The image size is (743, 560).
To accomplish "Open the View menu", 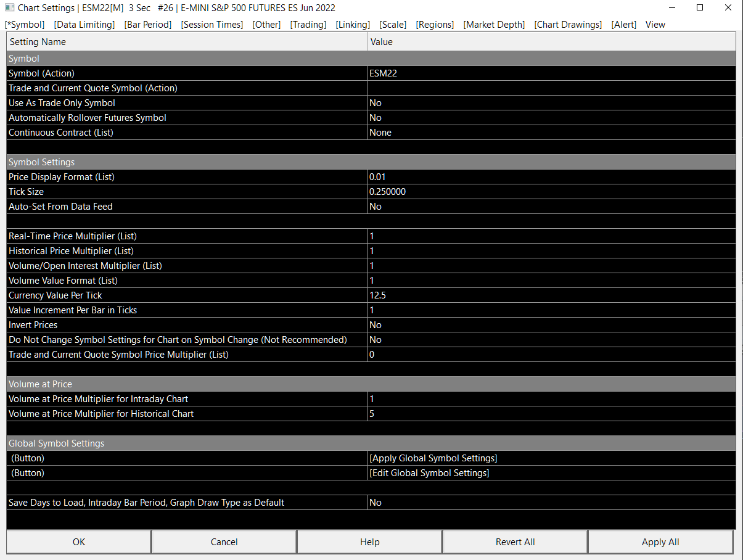I will 655,25.
